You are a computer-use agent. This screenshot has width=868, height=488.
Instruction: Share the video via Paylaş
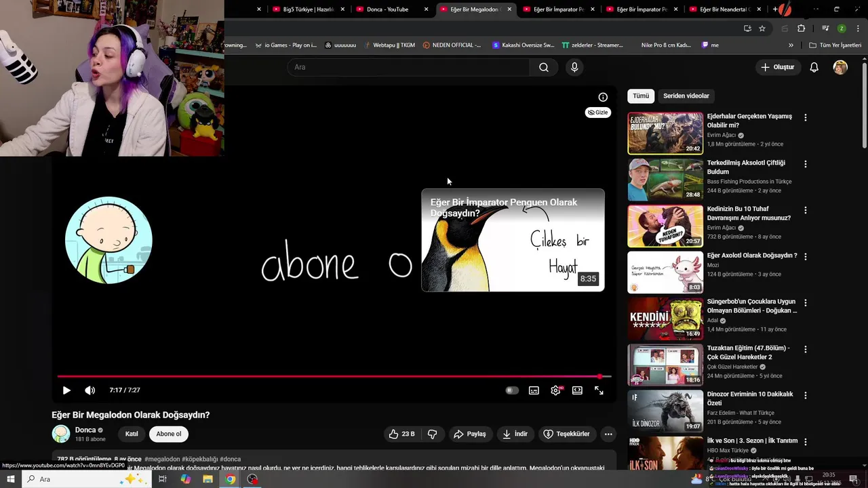point(470,434)
